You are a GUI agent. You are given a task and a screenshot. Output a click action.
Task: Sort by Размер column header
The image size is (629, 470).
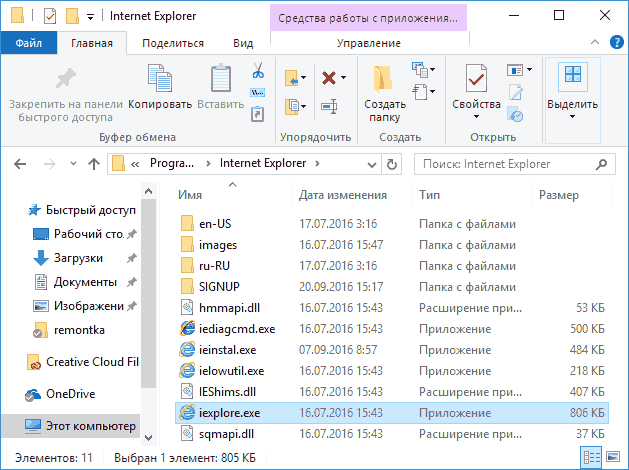tap(558, 195)
